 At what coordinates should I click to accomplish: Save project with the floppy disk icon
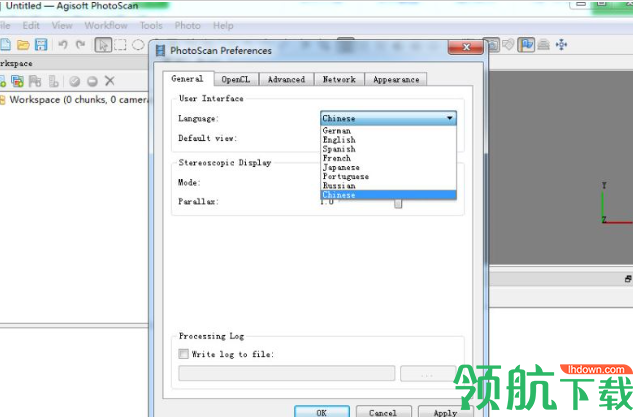pos(41,44)
